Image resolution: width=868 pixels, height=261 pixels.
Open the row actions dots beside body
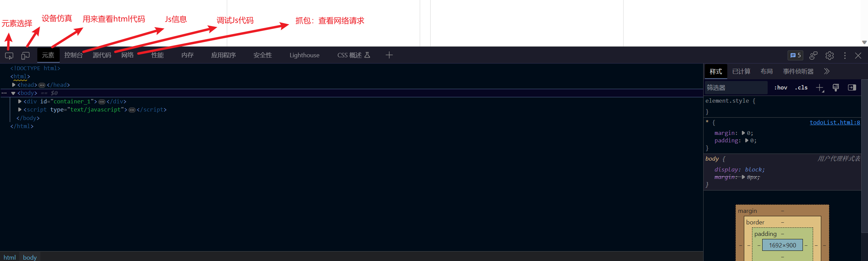click(4, 93)
